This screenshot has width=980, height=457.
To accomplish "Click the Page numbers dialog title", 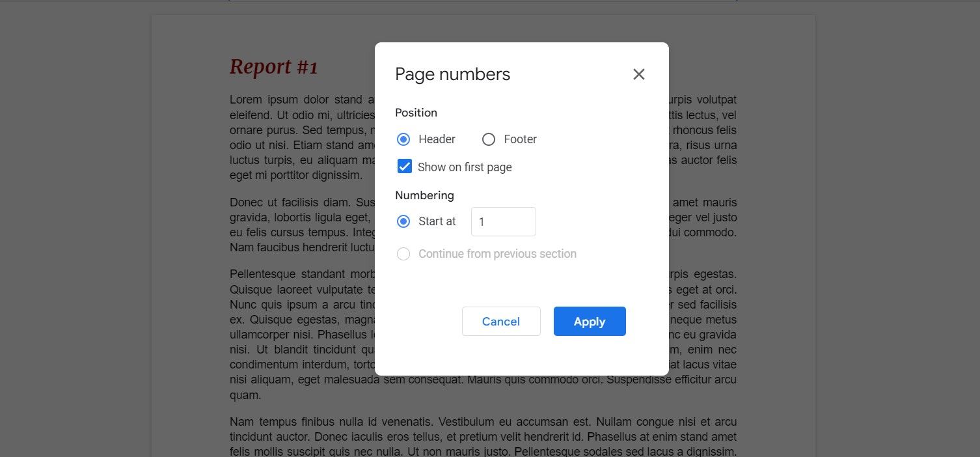I will click(452, 74).
